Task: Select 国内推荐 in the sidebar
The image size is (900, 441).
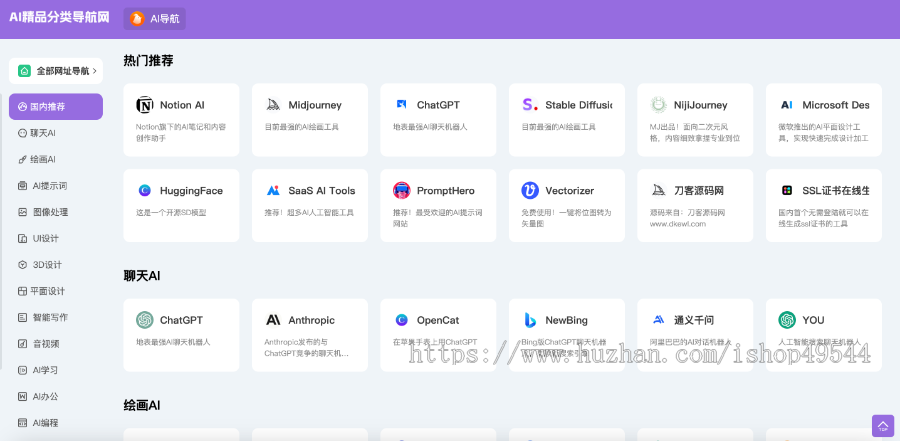Action: (56, 107)
